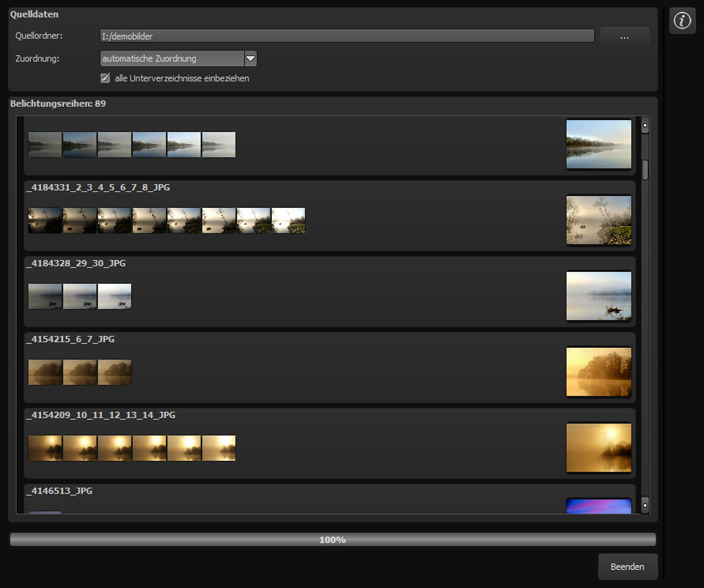Select HDR preview of _4184328_29_30 series
The height and width of the screenshot is (588, 704).
598,296
